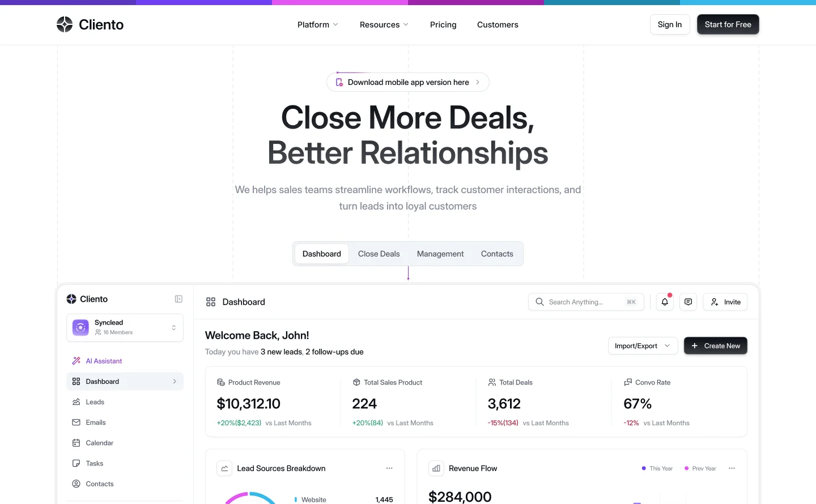816x504 pixels.
Task: Toggle the Prev Year legend series
Action: pos(700,468)
